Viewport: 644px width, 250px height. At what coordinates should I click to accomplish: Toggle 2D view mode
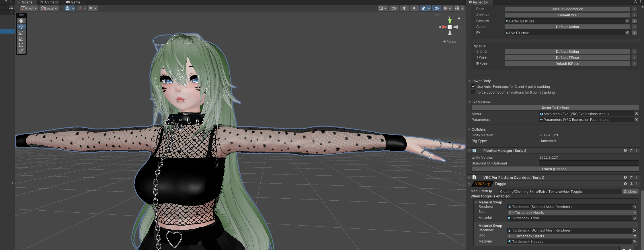[x=394, y=8]
